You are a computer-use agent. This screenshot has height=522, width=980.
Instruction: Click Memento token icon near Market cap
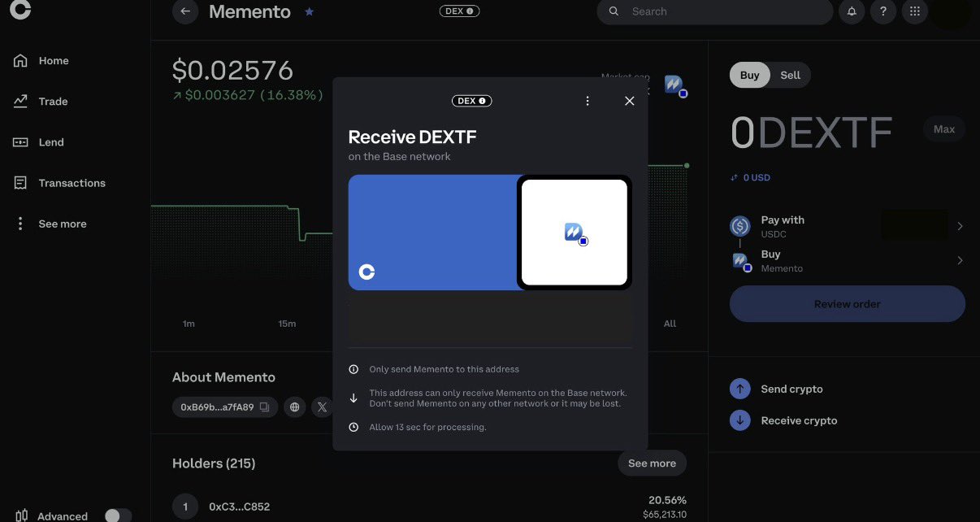(675, 86)
